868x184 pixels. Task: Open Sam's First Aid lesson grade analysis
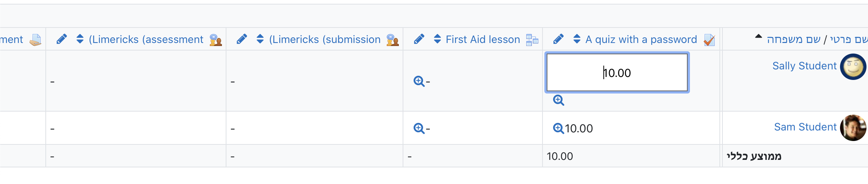click(x=419, y=128)
